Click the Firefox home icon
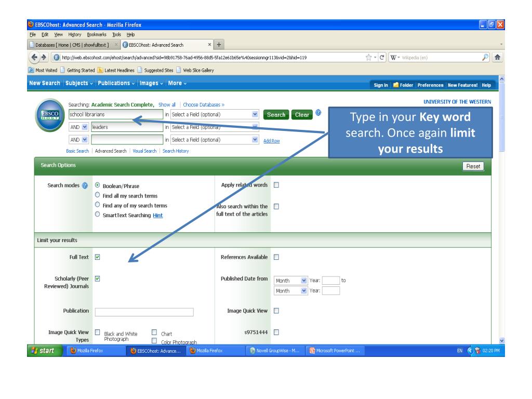This screenshot has height=399, width=532. [497, 57]
